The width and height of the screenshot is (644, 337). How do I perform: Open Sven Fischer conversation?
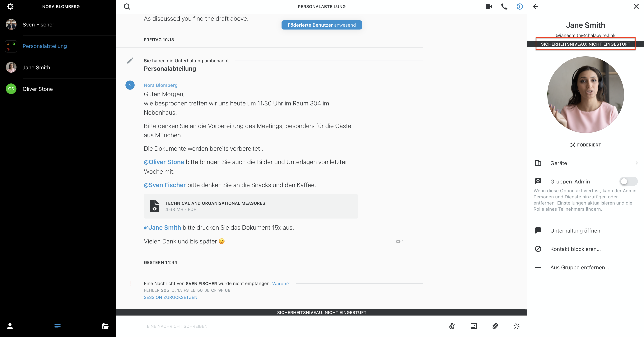58,25
